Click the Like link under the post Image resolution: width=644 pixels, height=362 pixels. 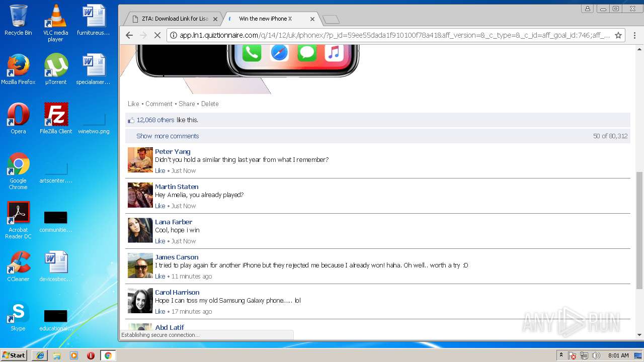[x=133, y=104]
